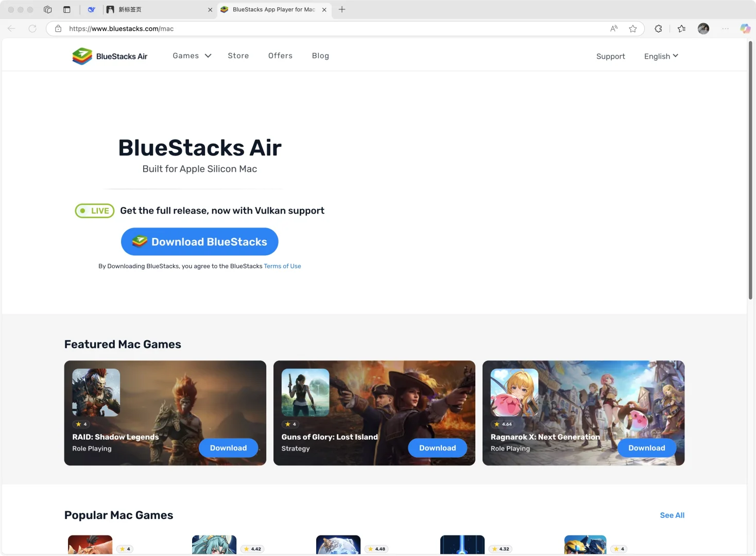The height and width of the screenshot is (556, 756).
Task: Click the page vertical scrollbar
Action: (x=750, y=170)
